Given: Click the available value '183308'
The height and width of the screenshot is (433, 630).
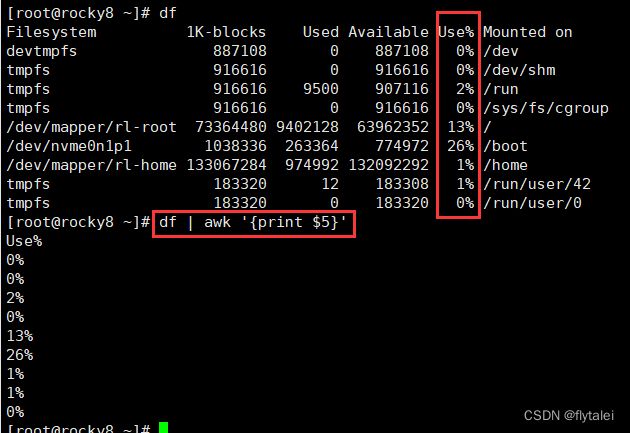Looking at the screenshot, I should [x=402, y=184].
